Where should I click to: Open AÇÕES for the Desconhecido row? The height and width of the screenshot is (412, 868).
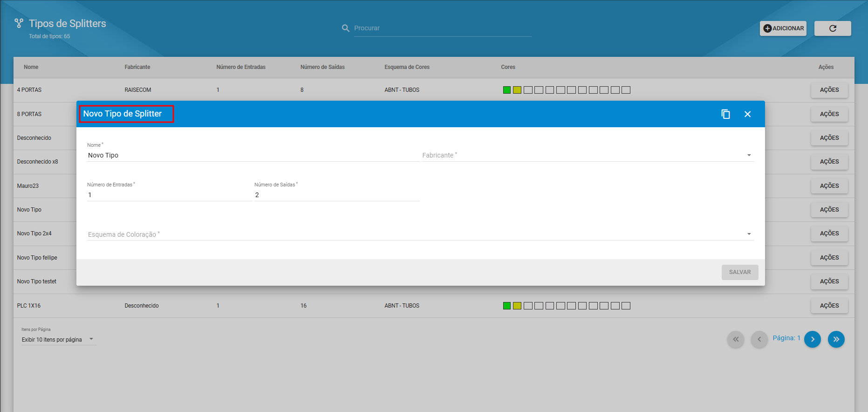pyautogui.click(x=829, y=138)
